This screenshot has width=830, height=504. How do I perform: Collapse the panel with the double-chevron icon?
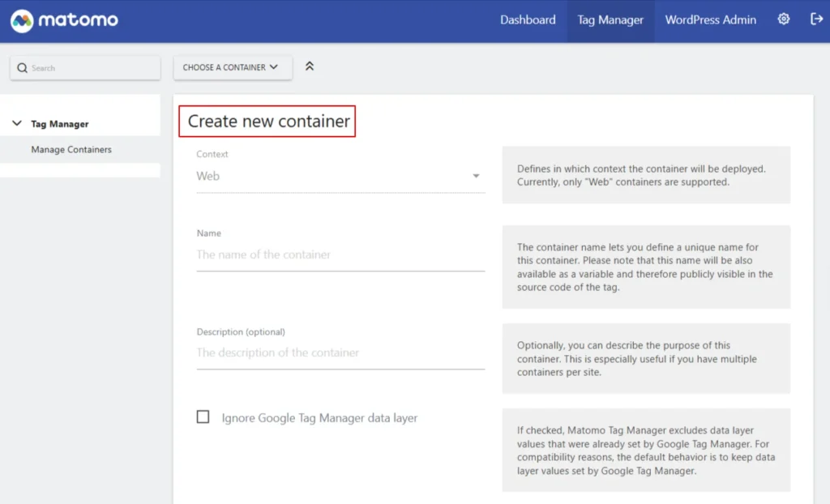coord(309,66)
